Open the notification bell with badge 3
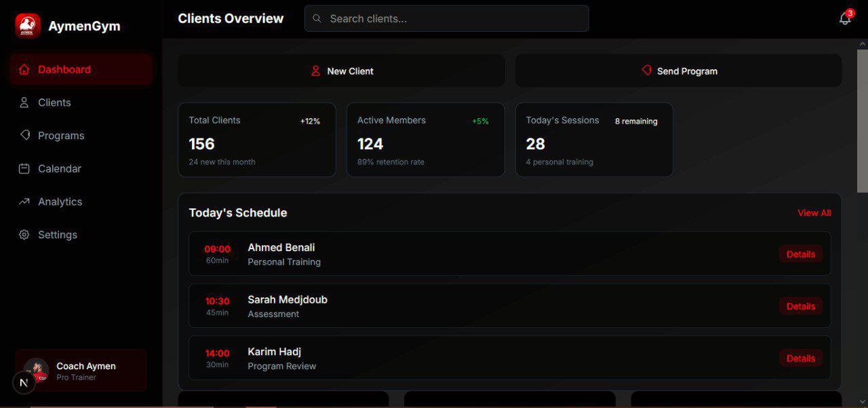The width and height of the screenshot is (868, 408). pos(844,18)
